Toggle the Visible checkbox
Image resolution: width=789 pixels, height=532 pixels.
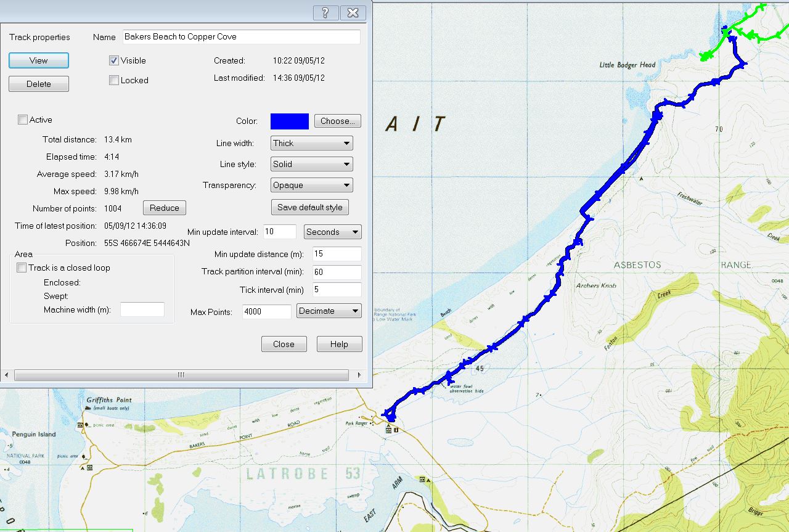(114, 60)
